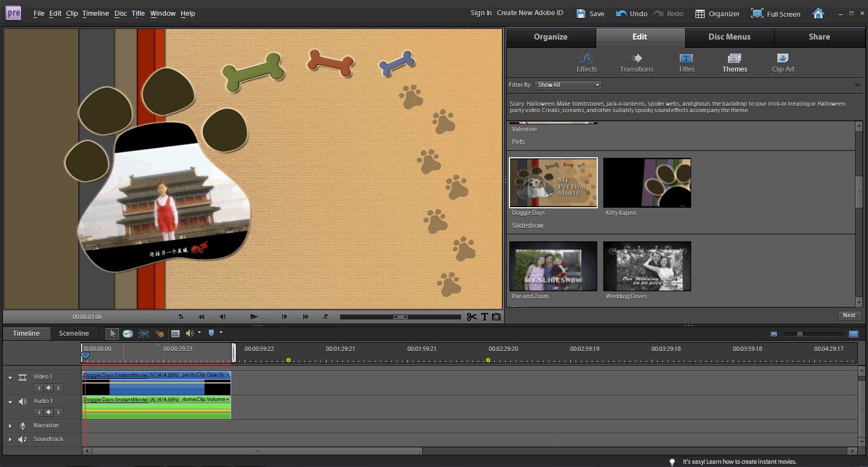Image resolution: width=868 pixels, height=467 pixels.
Task: Choose the Time Stretch tool
Action: (128, 334)
